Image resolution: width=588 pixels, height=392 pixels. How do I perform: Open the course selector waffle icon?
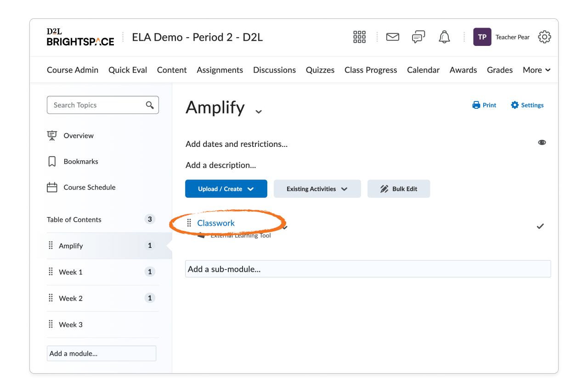[x=359, y=37]
